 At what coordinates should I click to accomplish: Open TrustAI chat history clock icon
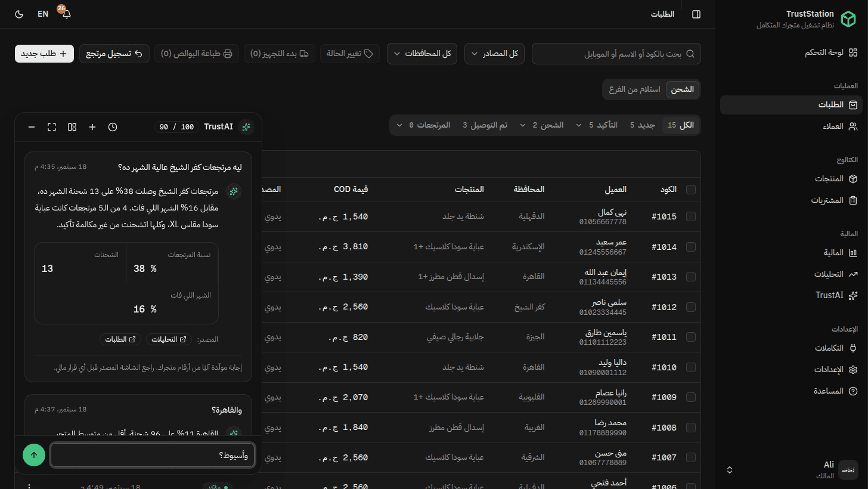113,127
